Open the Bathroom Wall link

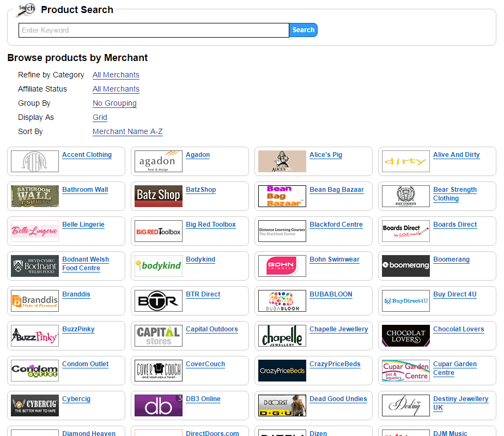pos(85,190)
